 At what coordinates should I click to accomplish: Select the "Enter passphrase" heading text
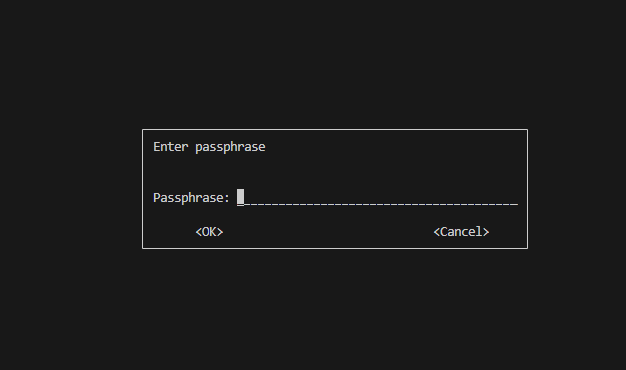[x=209, y=147]
